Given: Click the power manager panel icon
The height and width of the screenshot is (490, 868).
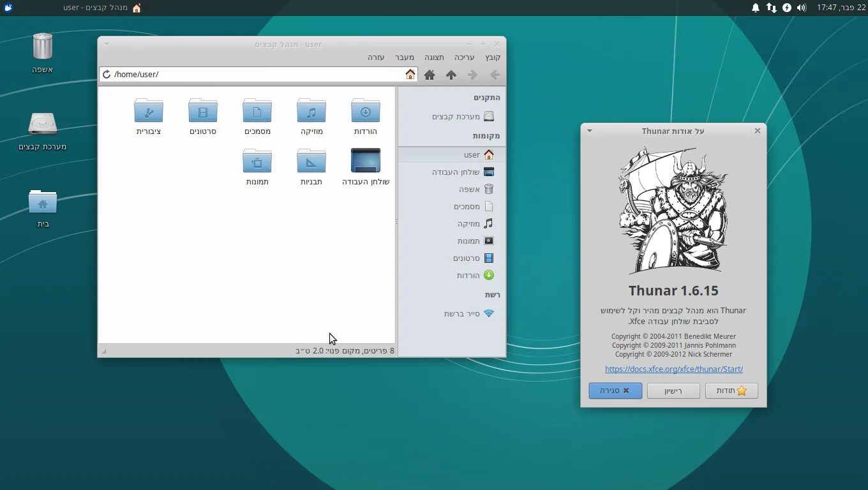Looking at the screenshot, I should [x=787, y=8].
